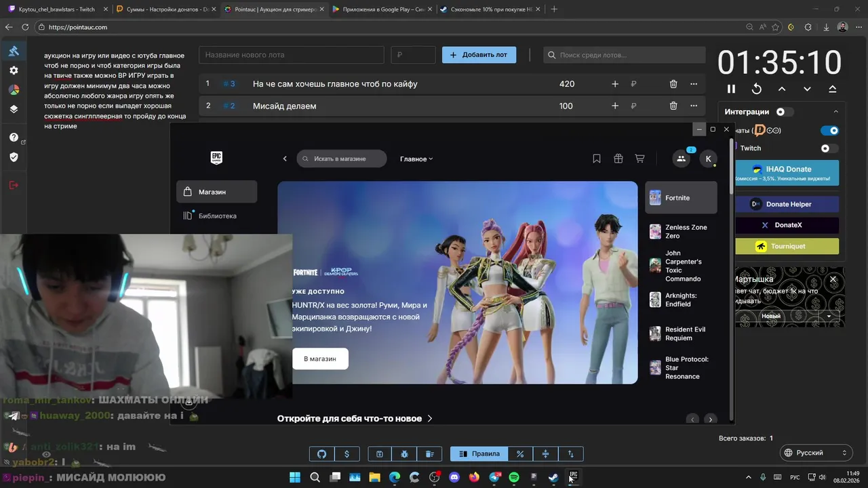Click the clear-lots trash icon in bottom toolbar
The image size is (868, 488).
pos(430,454)
